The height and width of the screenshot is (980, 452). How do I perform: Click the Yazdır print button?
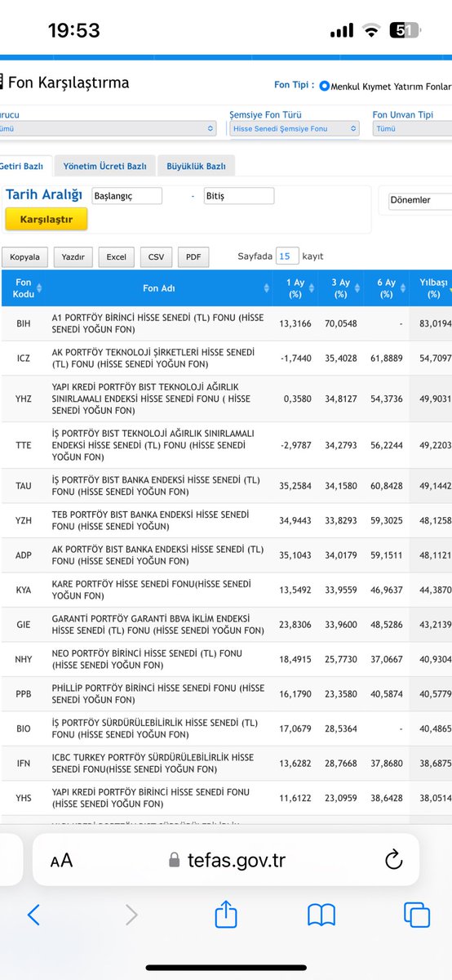[x=73, y=257]
